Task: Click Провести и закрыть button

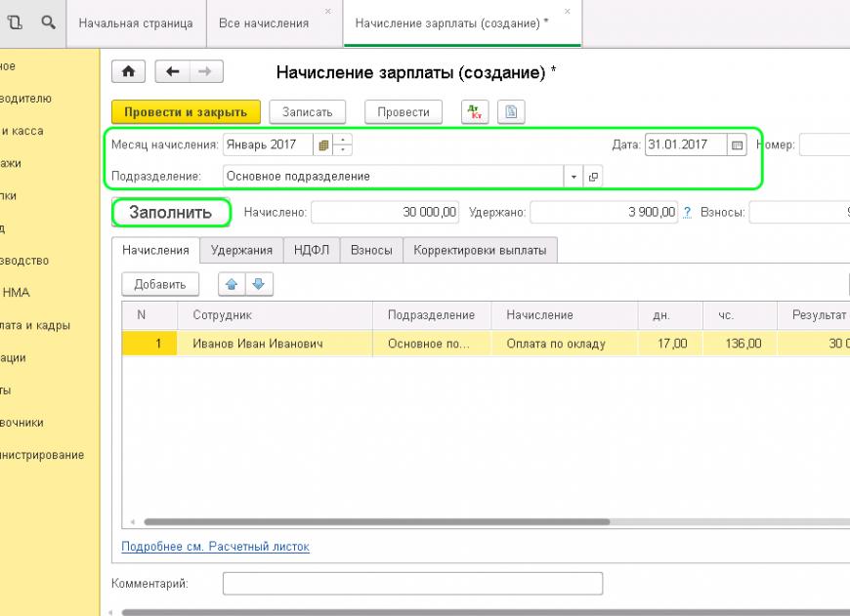Action: tap(186, 112)
